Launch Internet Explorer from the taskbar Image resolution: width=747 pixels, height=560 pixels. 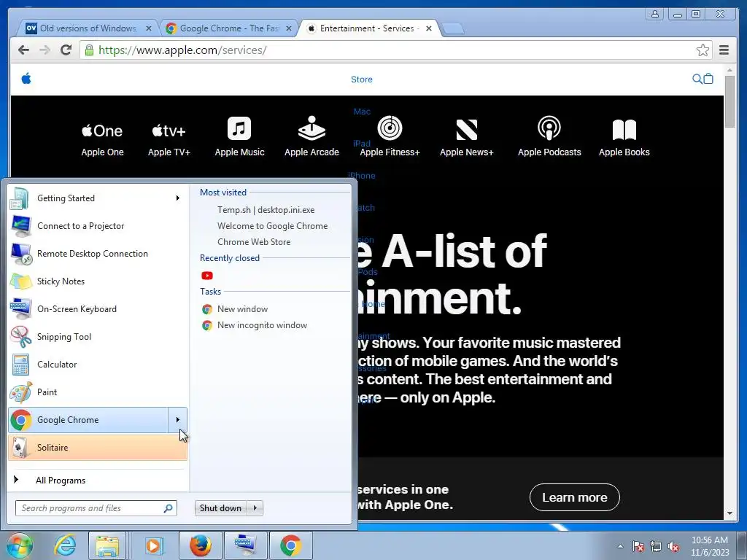coord(64,545)
